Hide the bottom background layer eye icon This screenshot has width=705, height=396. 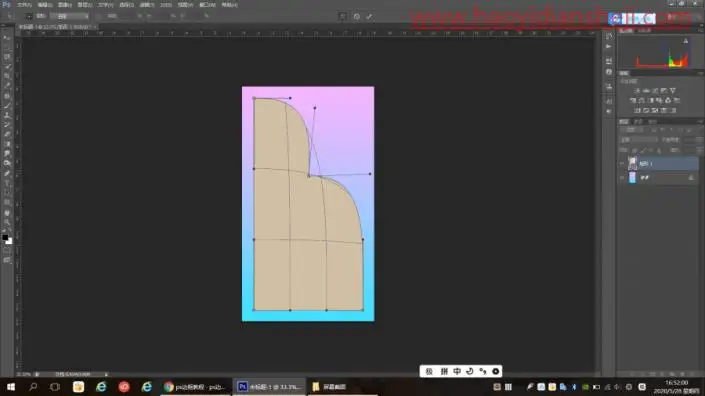point(622,178)
